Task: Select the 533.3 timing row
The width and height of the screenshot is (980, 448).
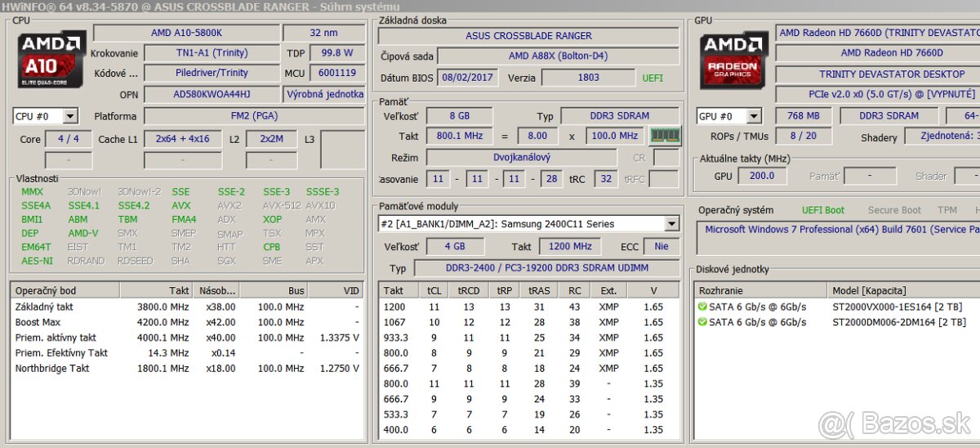Action: tap(529, 414)
